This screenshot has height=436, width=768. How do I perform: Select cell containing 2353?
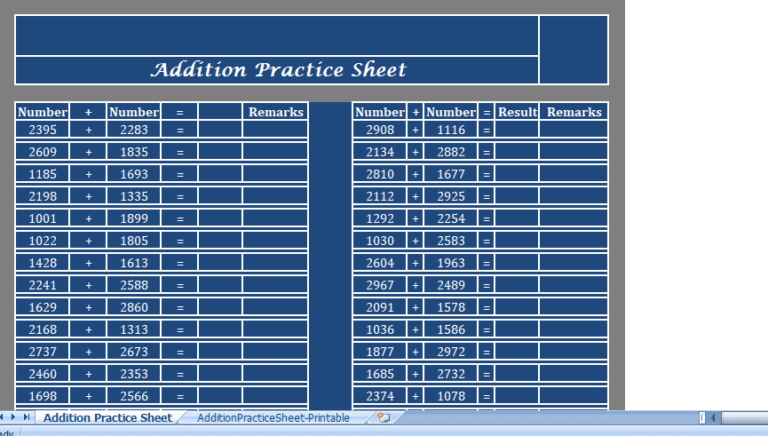134,374
